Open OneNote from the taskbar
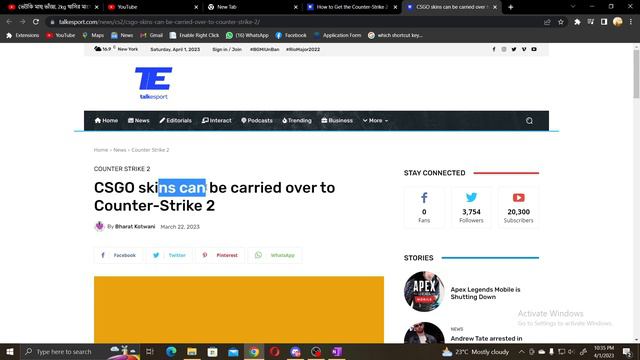 pyautogui.click(x=337, y=351)
